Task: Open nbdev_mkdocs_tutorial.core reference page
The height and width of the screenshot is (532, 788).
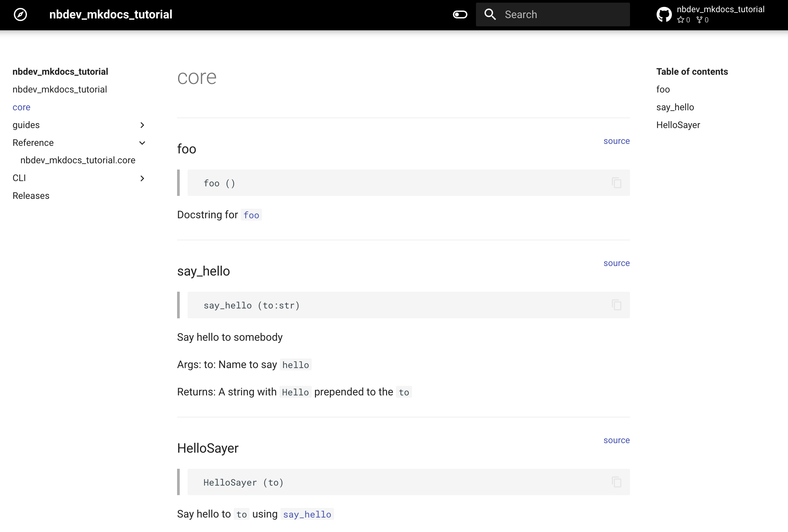Action: coord(78,160)
